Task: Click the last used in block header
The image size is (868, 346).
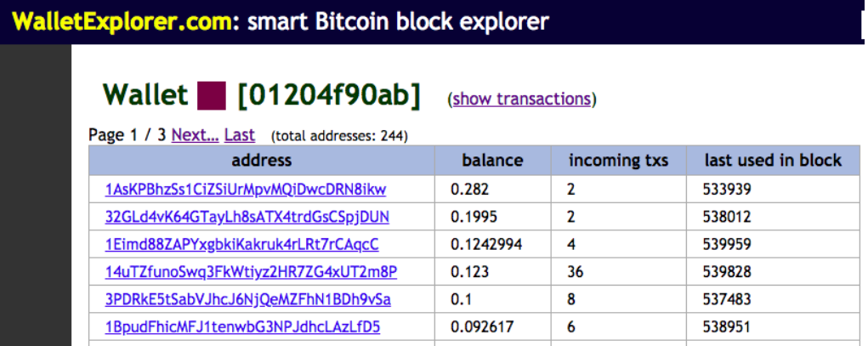Action: point(773,161)
